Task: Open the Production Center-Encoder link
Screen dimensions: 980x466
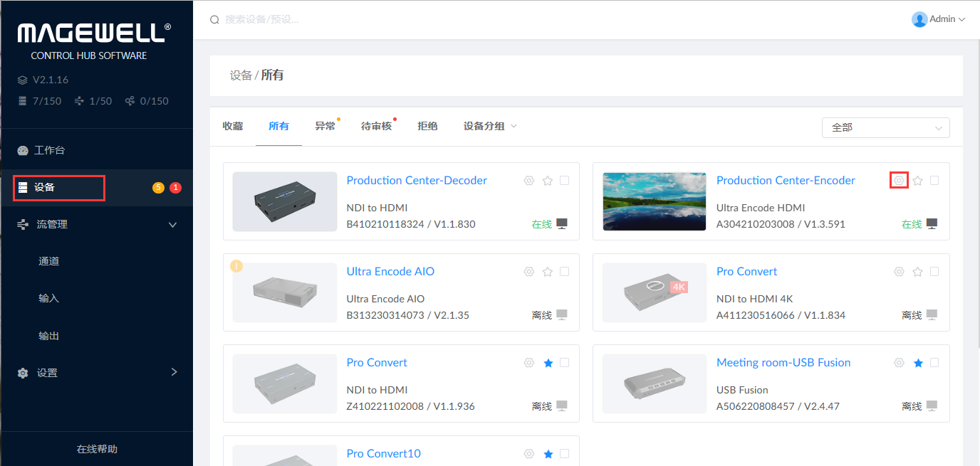Action: point(786,181)
